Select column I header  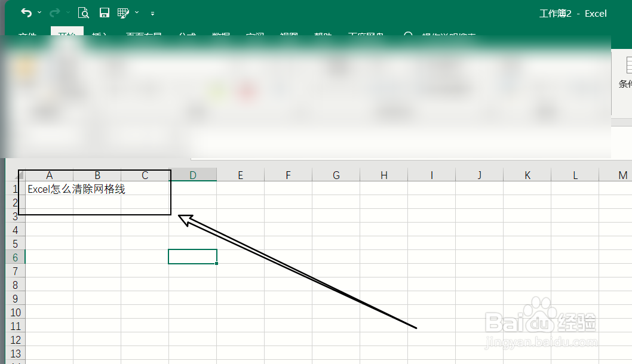tap(432, 175)
